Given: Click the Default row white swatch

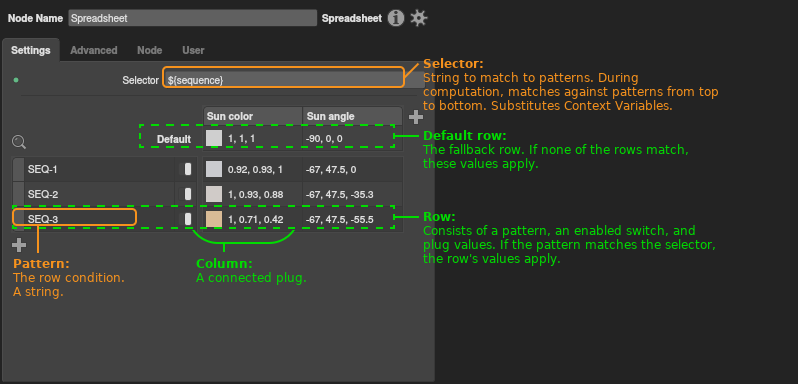Looking at the screenshot, I should tap(214, 138).
